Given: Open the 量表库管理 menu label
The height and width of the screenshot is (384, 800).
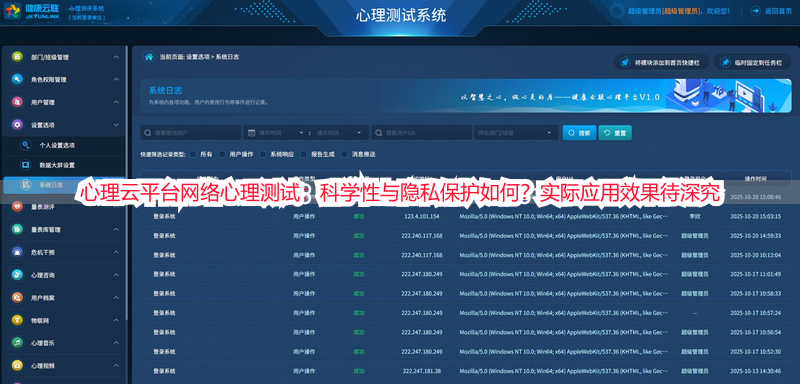Looking at the screenshot, I should [x=45, y=229].
